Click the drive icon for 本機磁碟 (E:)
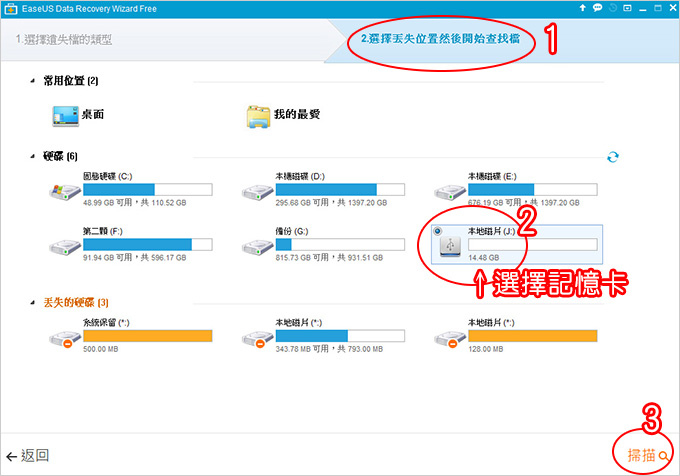680x476 pixels. [x=450, y=192]
